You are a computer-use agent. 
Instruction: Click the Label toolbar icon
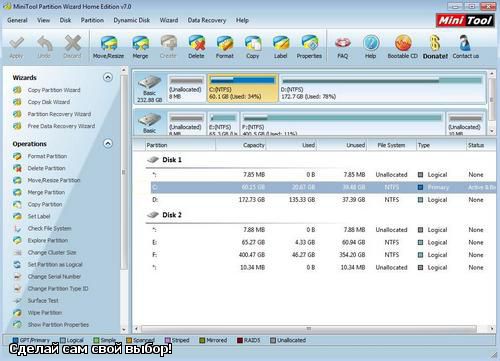point(281,43)
